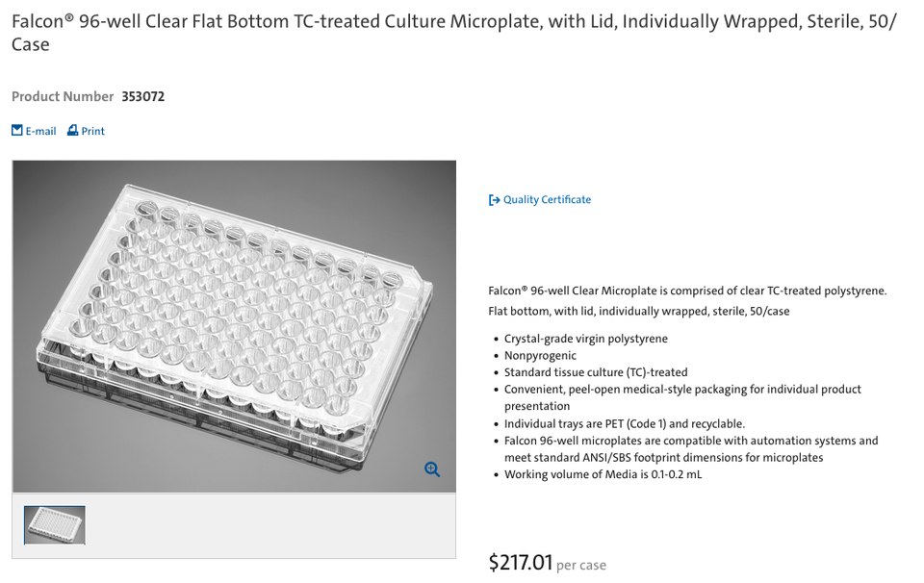Click the Print link to print this page

91,130
